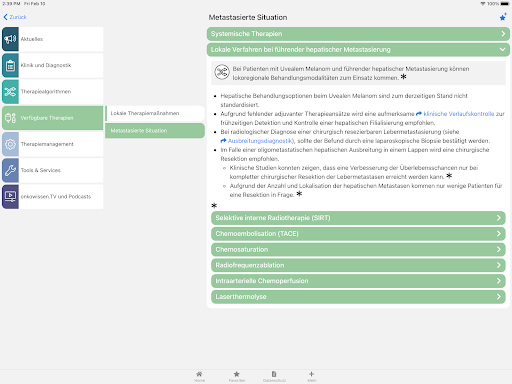Expand Intraarterielle Chemoperfusion section
Image resolution: width=512 pixels, height=384 pixels.
point(358,281)
